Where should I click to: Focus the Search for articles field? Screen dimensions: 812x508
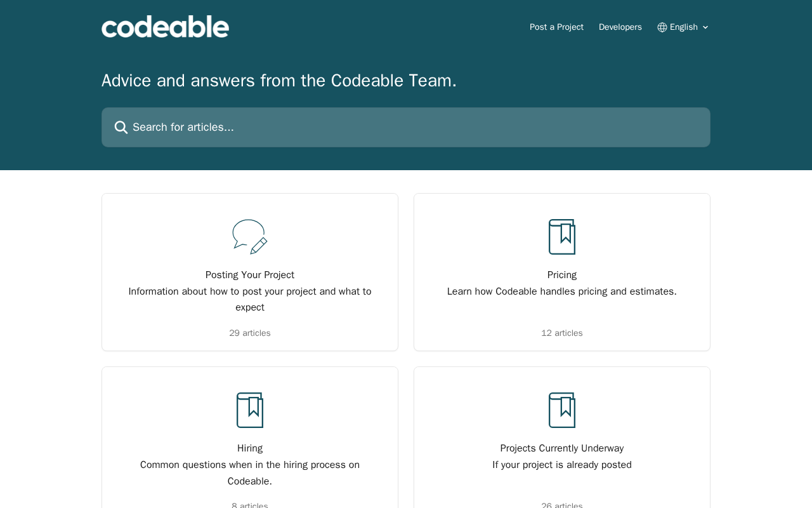click(x=406, y=127)
